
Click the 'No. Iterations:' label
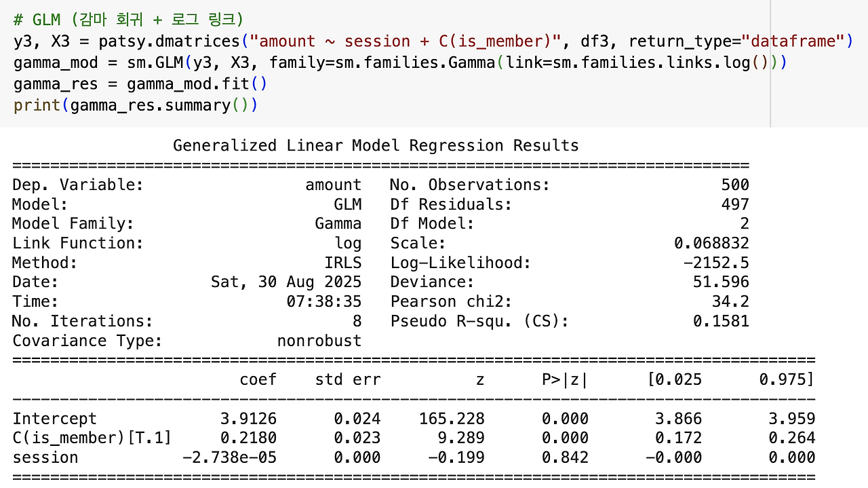83,321
